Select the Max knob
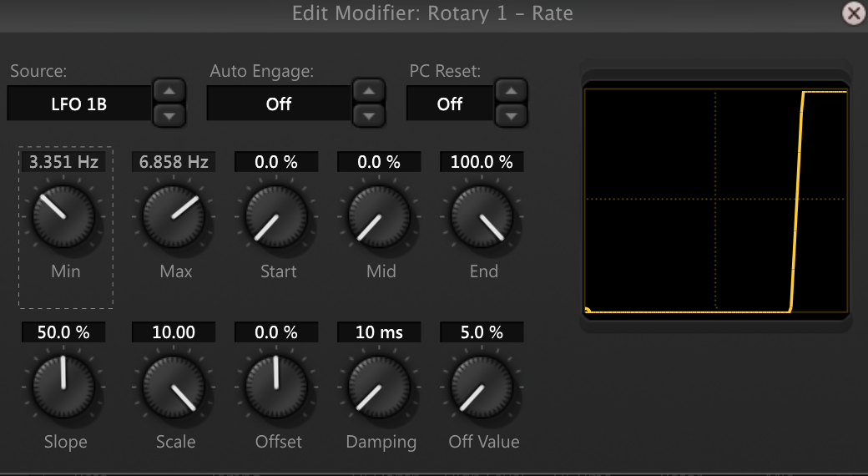 click(x=174, y=215)
